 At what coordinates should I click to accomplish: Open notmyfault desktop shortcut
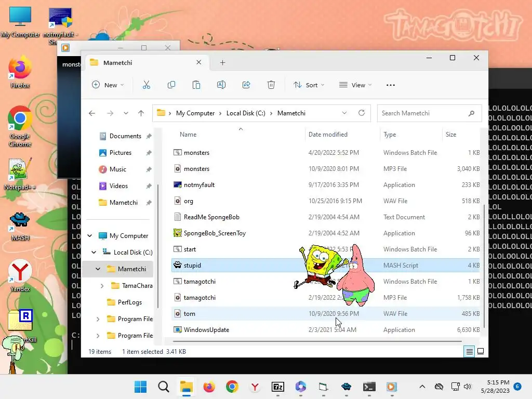click(x=60, y=24)
